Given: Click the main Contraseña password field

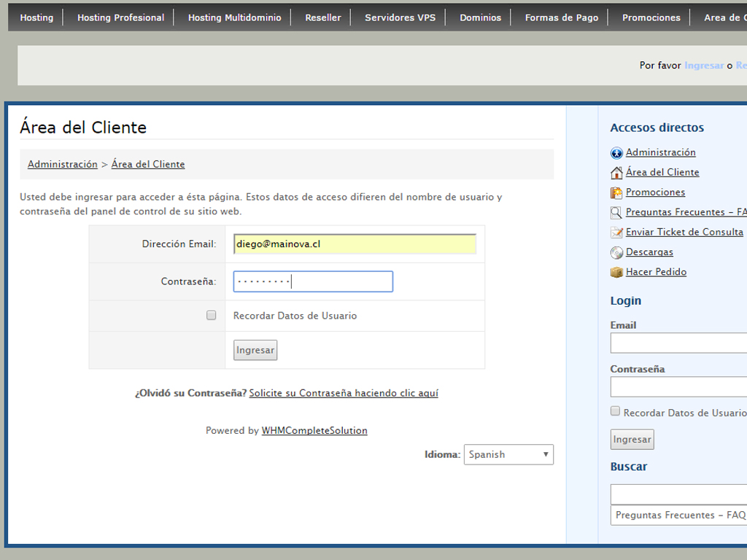Looking at the screenshot, I should click(313, 281).
